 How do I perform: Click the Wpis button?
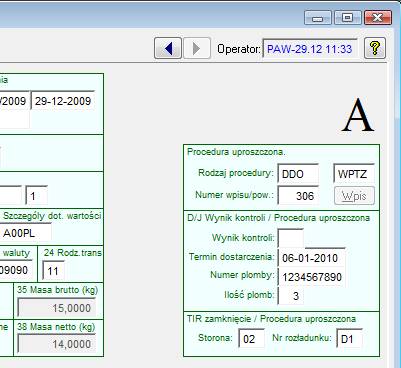[x=354, y=196]
